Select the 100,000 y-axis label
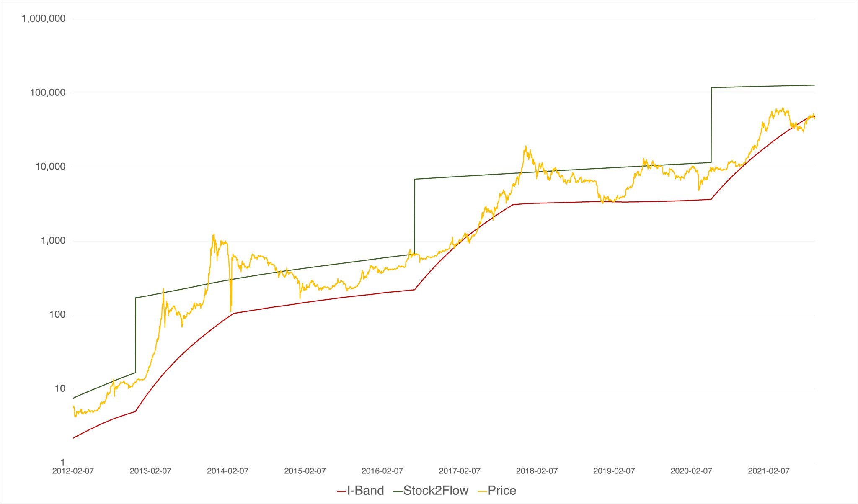This screenshot has width=858, height=504. click(x=48, y=93)
